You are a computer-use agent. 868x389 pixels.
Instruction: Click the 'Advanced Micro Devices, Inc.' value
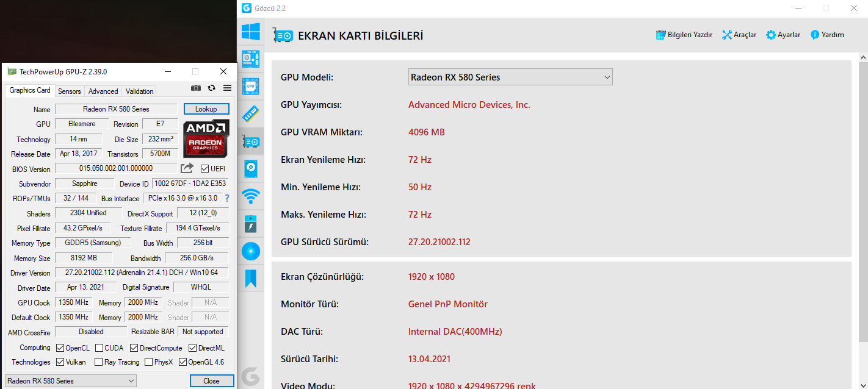[469, 105]
